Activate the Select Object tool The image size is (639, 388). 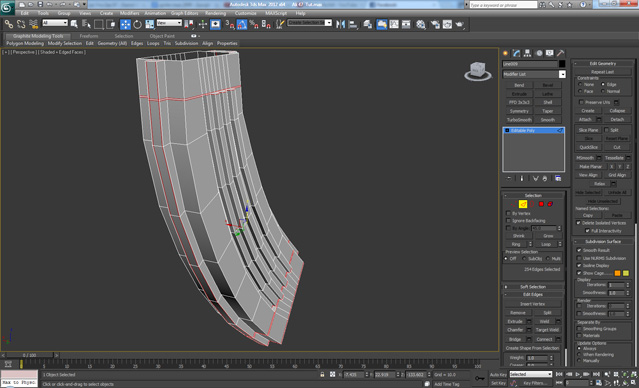tap(74, 24)
